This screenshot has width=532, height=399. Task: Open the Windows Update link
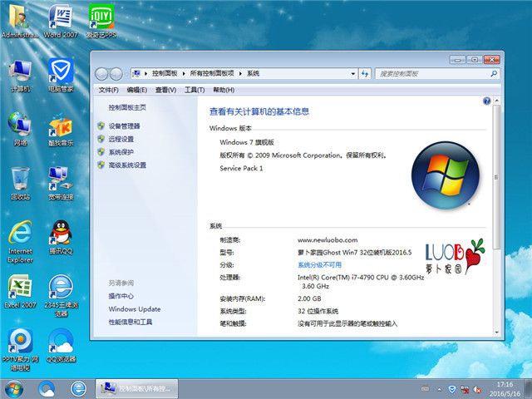click(135, 309)
